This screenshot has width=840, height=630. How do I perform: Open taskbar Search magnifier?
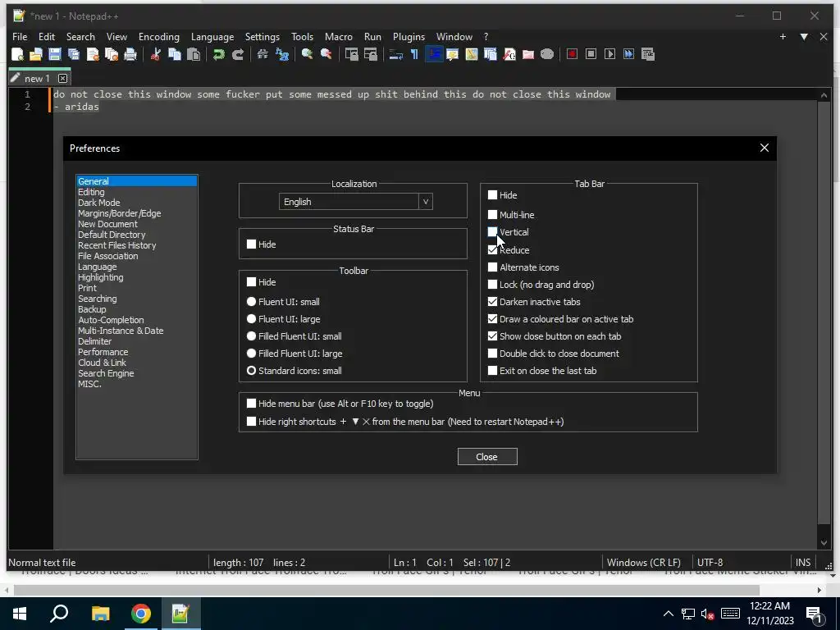[59, 614]
